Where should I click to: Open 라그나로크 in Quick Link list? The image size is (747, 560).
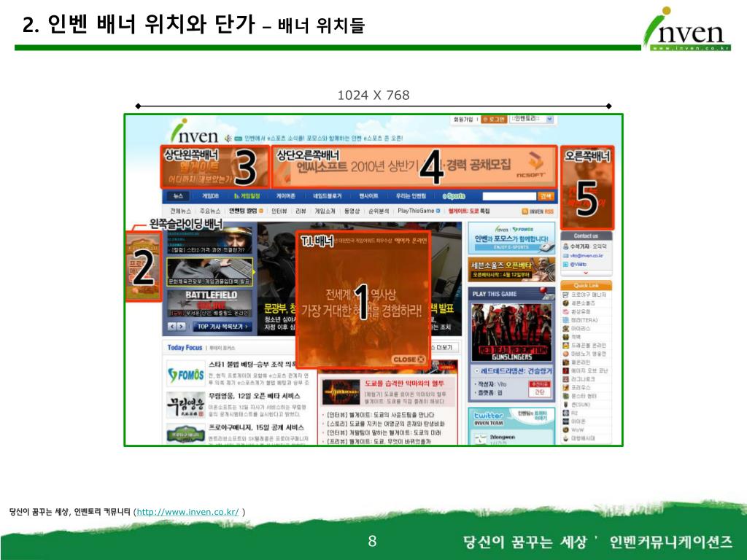[583, 379]
